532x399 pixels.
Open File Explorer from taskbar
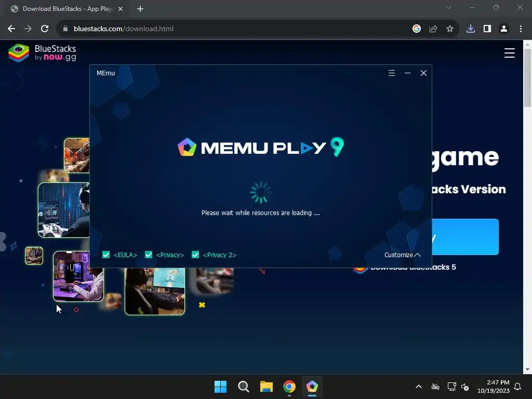click(x=267, y=387)
